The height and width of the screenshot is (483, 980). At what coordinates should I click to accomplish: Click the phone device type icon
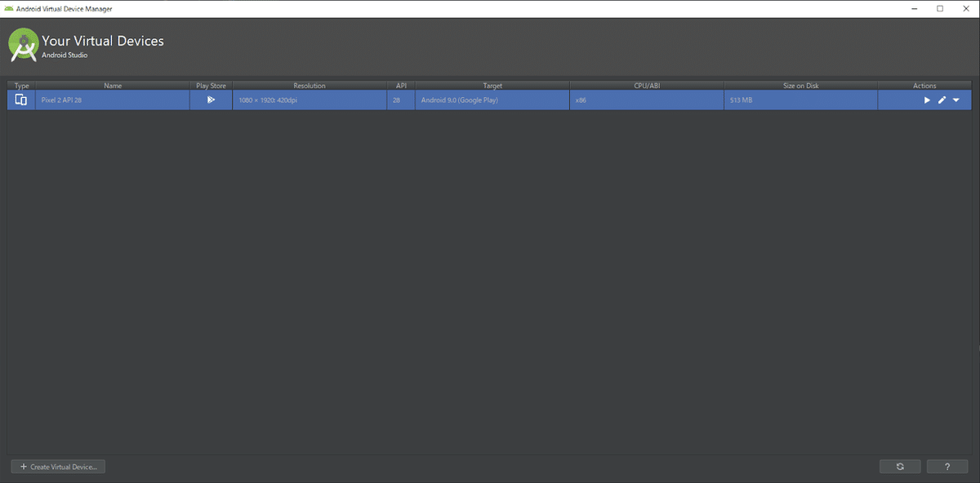21,100
